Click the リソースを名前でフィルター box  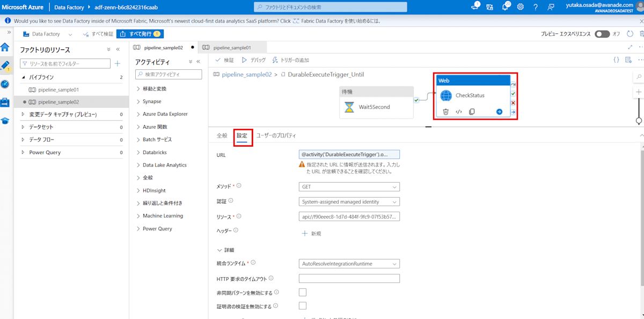coord(65,63)
